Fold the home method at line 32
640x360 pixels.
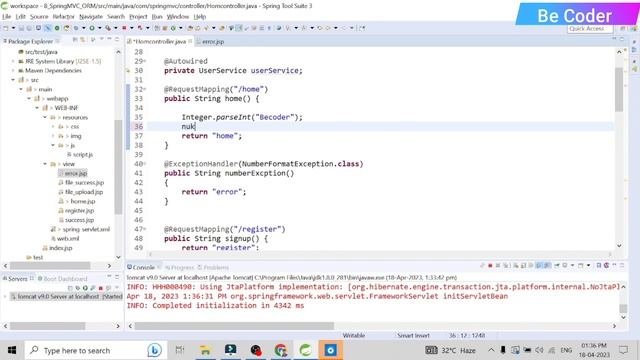pos(144,89)
